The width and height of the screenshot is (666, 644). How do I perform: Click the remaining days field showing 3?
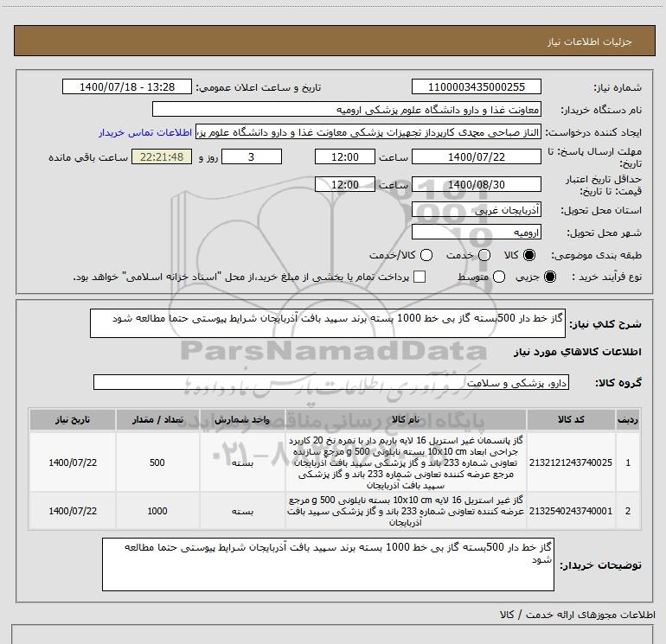click(x=252, y=157)
